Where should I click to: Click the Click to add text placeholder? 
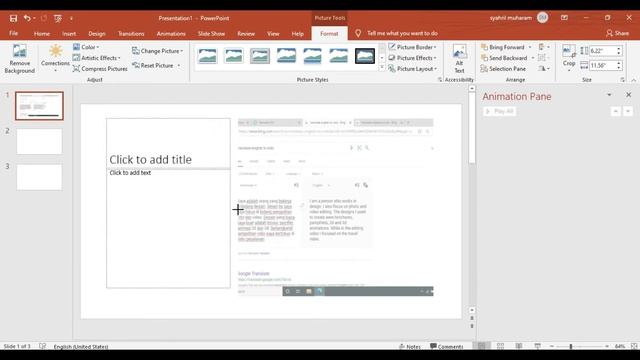pyautogui.click(x=168, y=229)
